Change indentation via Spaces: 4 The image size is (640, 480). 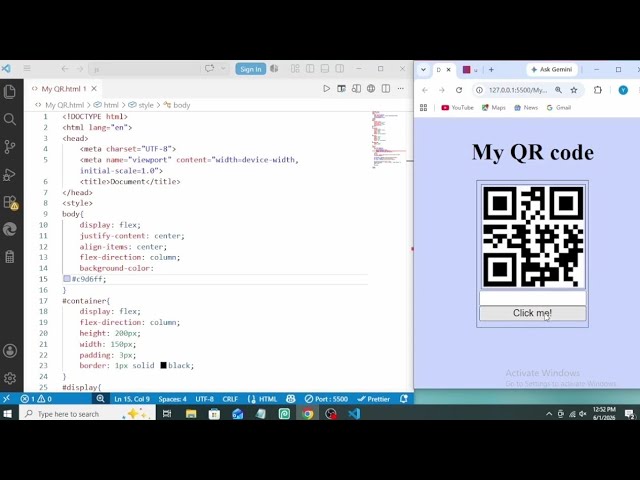(x=172, y=399)
